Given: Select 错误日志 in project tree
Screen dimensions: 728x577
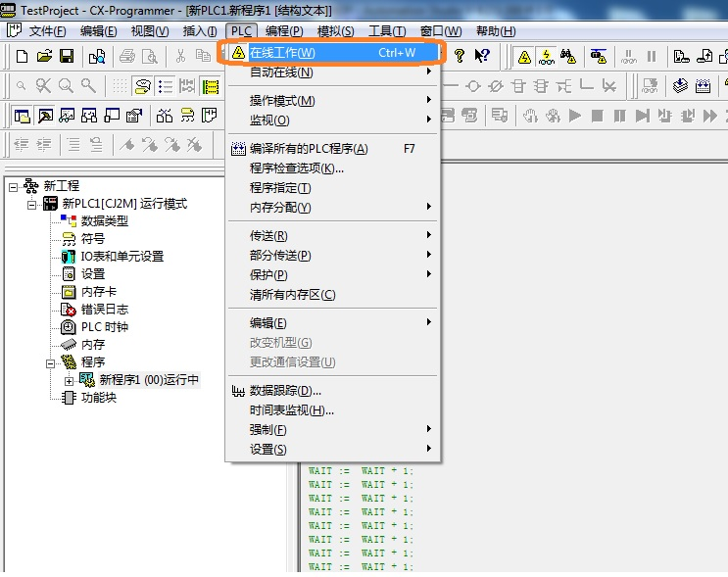Looking at the screenshot, I should [x=105, y=310].
